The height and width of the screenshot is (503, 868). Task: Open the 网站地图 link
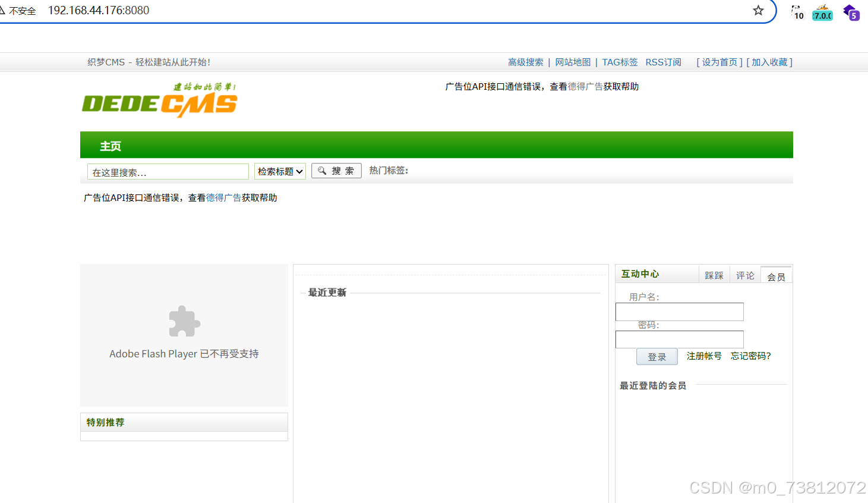click(573, 62)
